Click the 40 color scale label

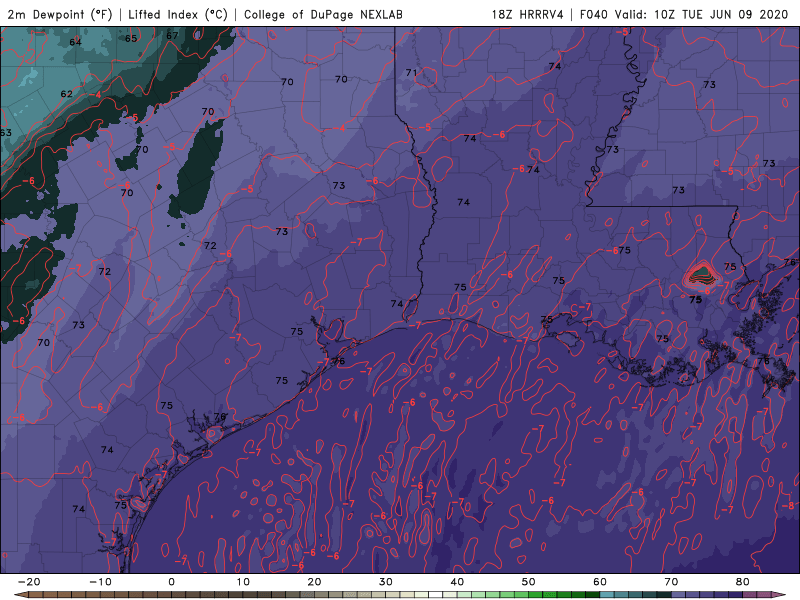point(457,582)
